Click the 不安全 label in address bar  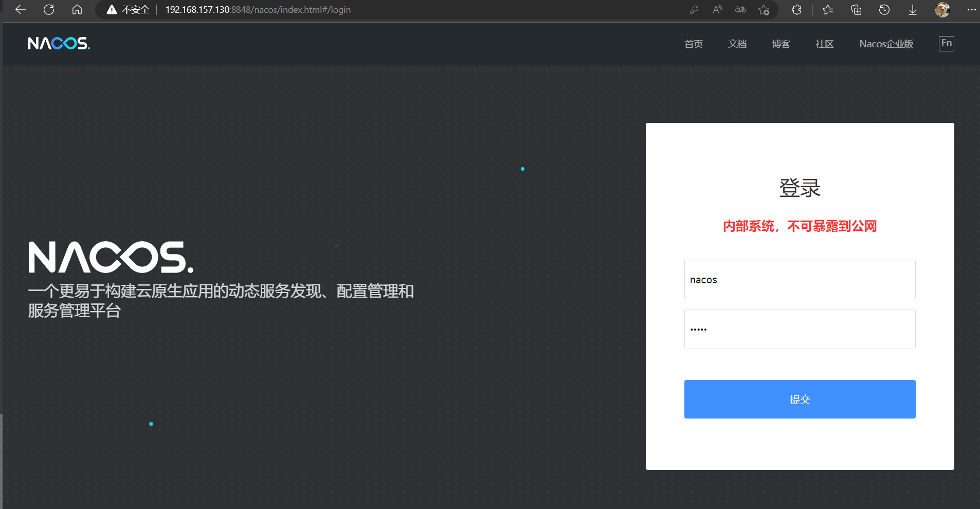coord(135,10)
